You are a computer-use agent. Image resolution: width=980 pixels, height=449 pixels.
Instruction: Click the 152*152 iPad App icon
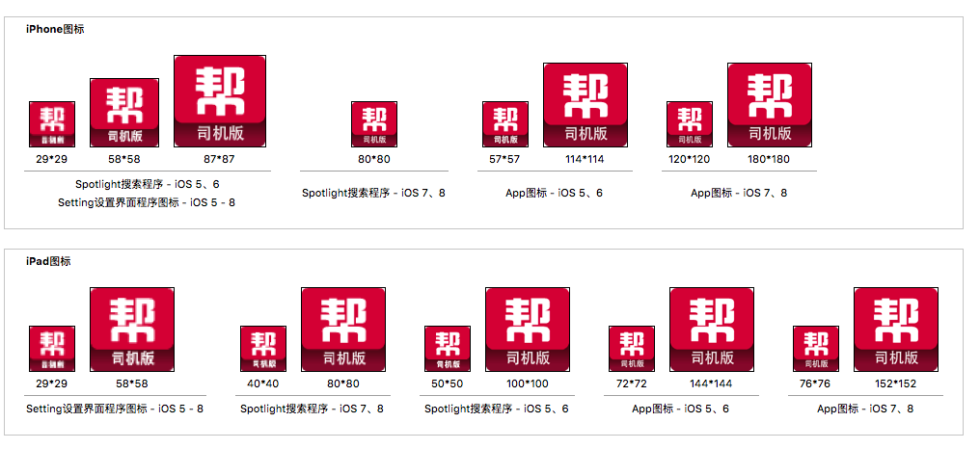pyautogui.click(x=896, y=330)
